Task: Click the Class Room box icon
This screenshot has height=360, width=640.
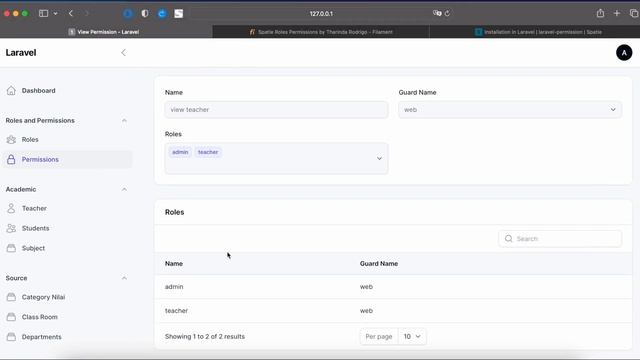Action: coord(11,317)
